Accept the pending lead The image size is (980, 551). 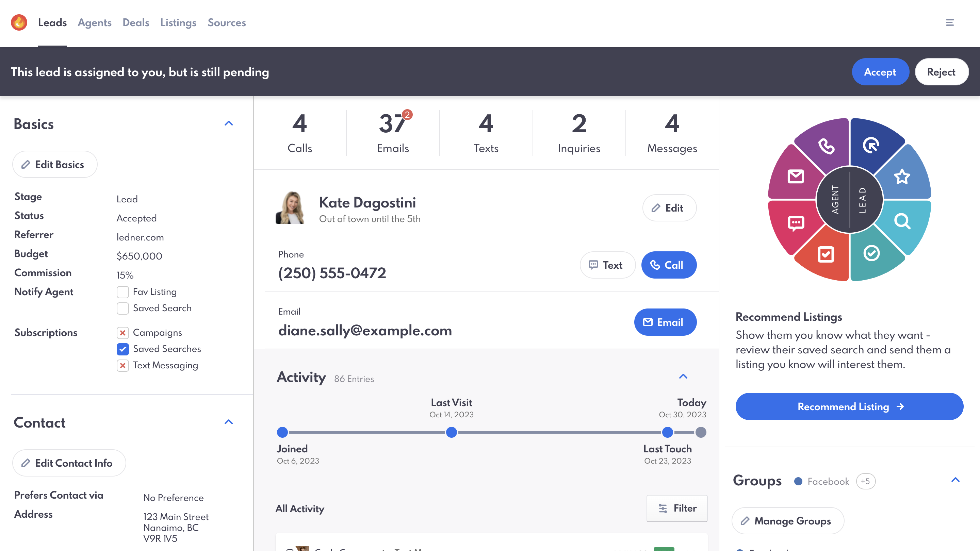pyautogui.click(x=880, y=72)
